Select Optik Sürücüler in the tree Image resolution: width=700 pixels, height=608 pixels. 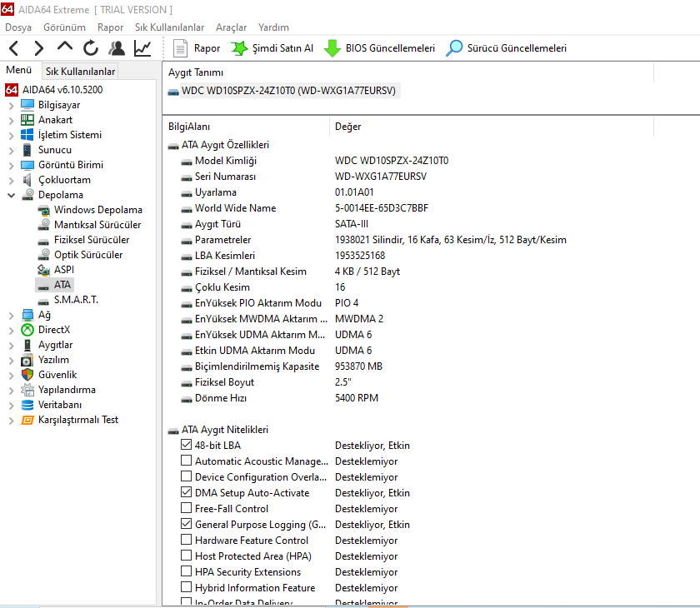(88, 255)
